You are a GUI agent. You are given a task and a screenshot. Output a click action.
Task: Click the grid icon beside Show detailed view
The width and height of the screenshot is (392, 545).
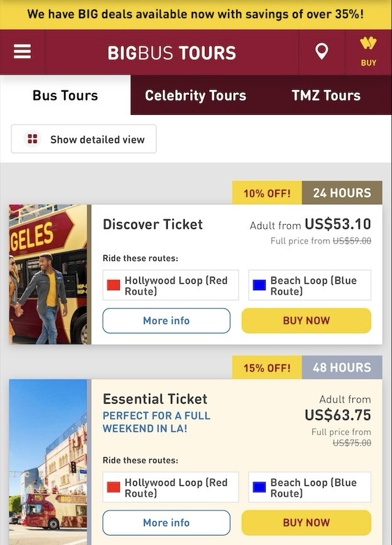click(x=32, y=139)
